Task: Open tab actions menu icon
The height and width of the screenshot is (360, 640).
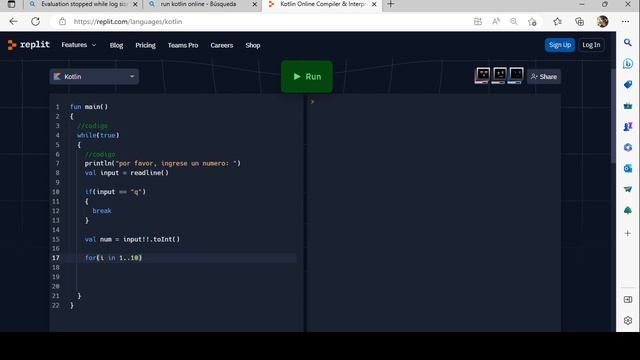Action: [x=11, y=4]
